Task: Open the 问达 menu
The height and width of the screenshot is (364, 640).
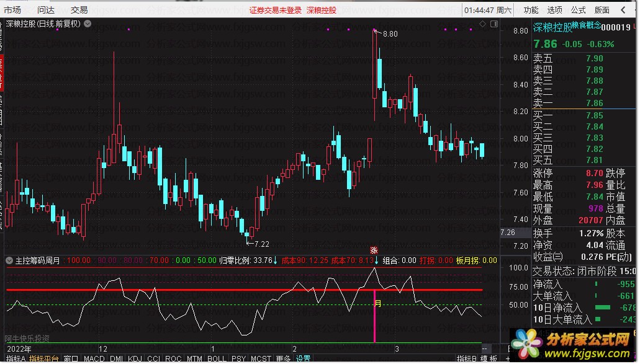Action: pyautogui.click(x=46, y=10)
